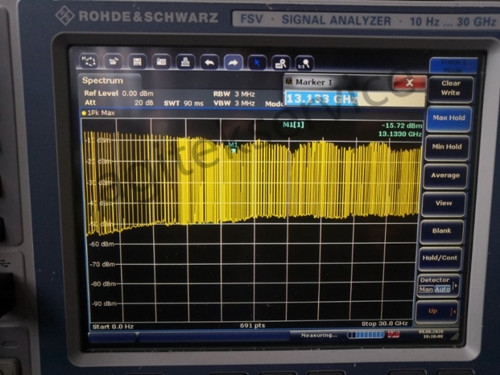This screenshot has width=500, height=375.
Task: Click the Save (floppy disk) icon
Action: 137,62
